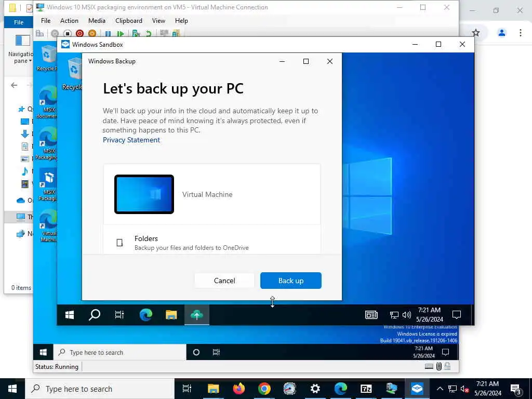Click the red Shut Down VM icon
The image size is (532, 399).
(79, 33)
